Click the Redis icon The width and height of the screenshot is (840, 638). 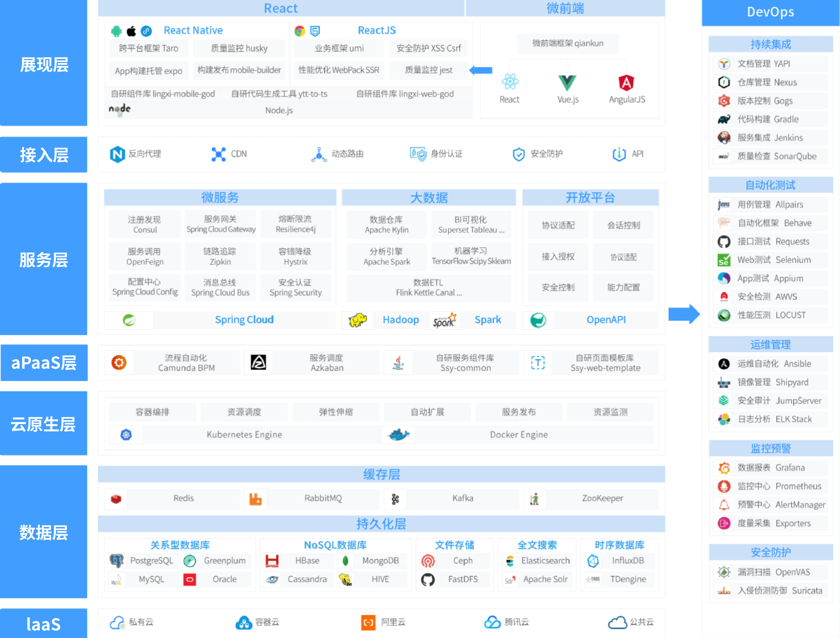pyautogui.click(x=116, y=499)
